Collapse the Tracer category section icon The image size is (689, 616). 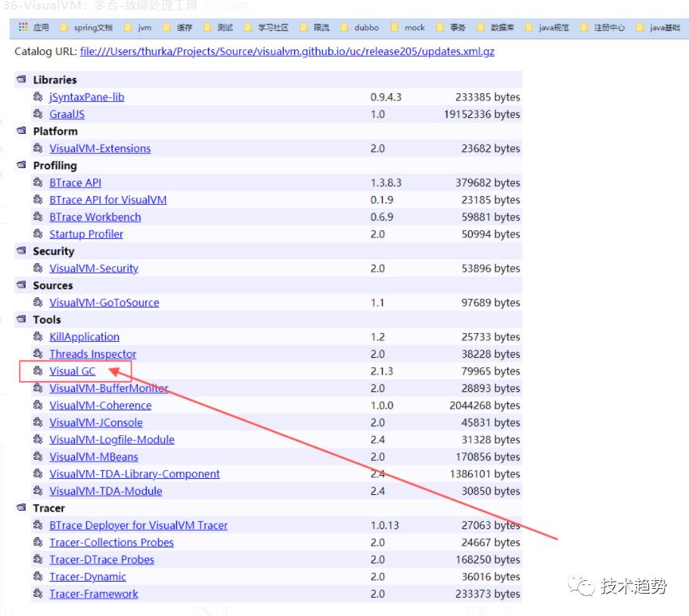click(x=22, y=508)
